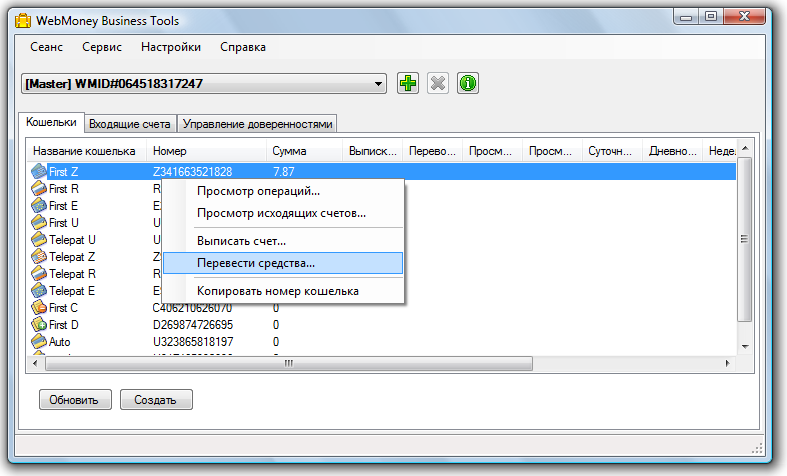
Task: Choose Перевести средства in context menu
Action: [283, 263]
